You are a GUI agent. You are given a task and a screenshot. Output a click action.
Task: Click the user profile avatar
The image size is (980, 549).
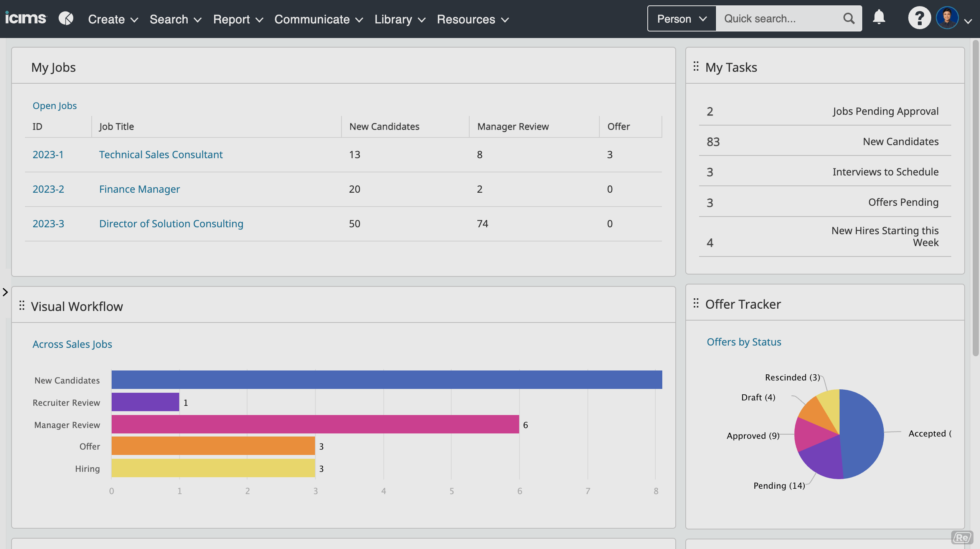click(x=947, y=18)
